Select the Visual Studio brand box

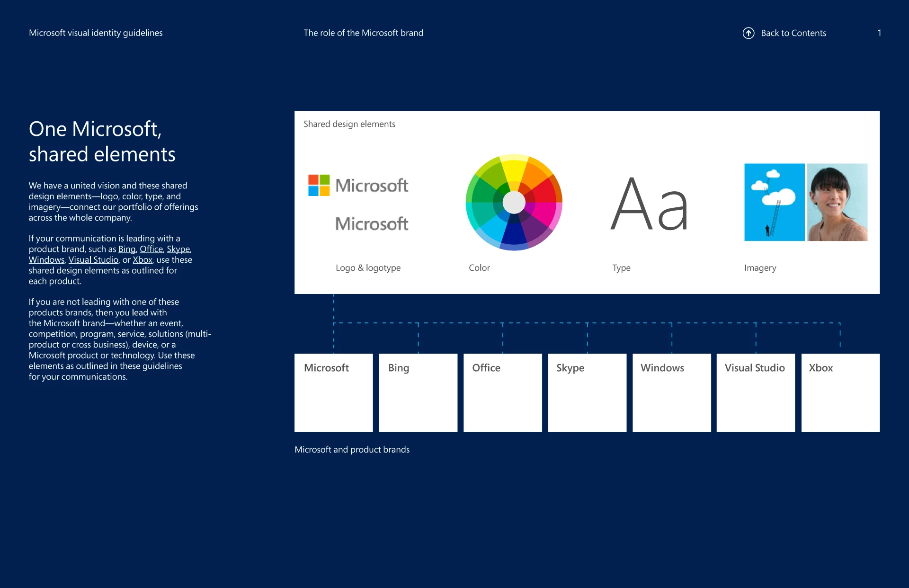pos(756,392)
